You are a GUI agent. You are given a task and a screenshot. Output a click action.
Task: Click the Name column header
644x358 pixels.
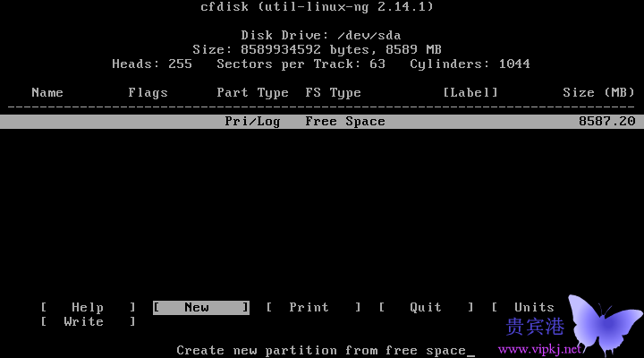(47, 92)
